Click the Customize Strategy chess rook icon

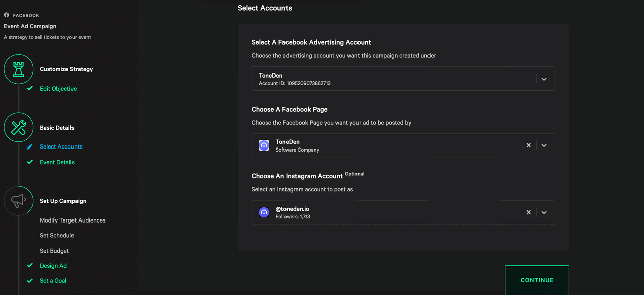(x=19, y=69)
